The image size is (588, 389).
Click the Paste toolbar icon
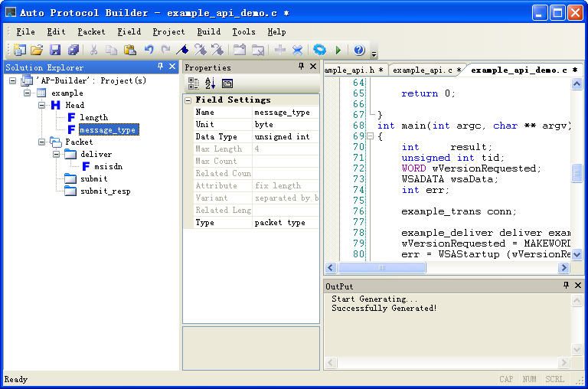coord(129,51)
